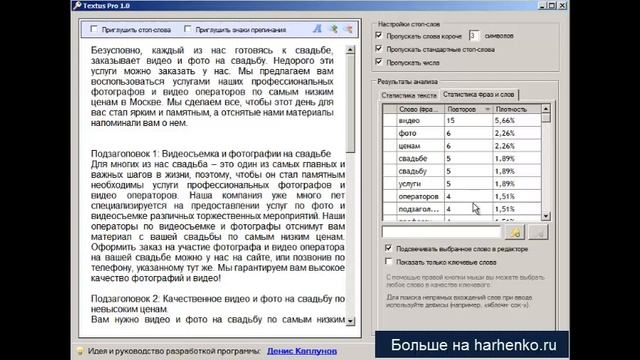
Task: Select the 'свадьбе' word row
Action: pyautogui.click(x=462, y=158)
